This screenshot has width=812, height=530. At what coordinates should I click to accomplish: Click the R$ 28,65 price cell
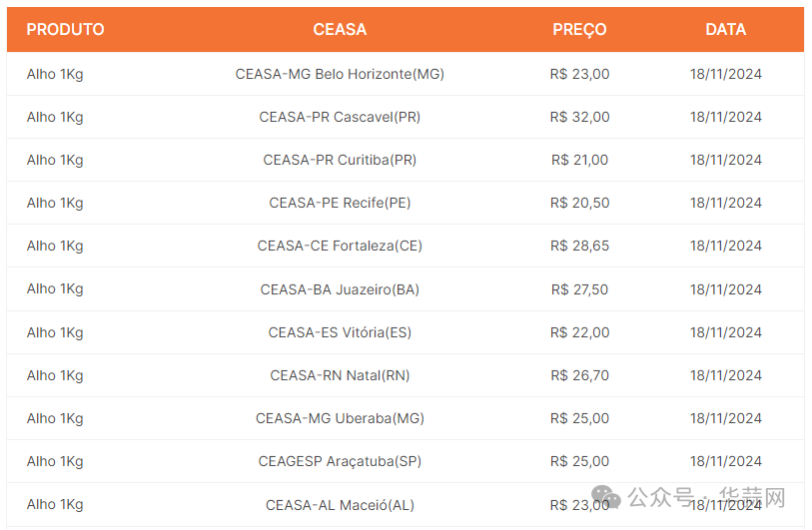[x=579, y=246]
